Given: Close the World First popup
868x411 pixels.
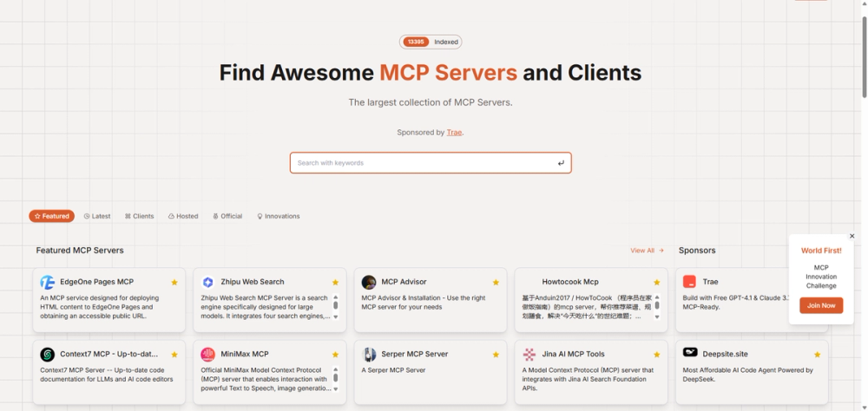Looking at the screenshot, I should click(852, 236).
